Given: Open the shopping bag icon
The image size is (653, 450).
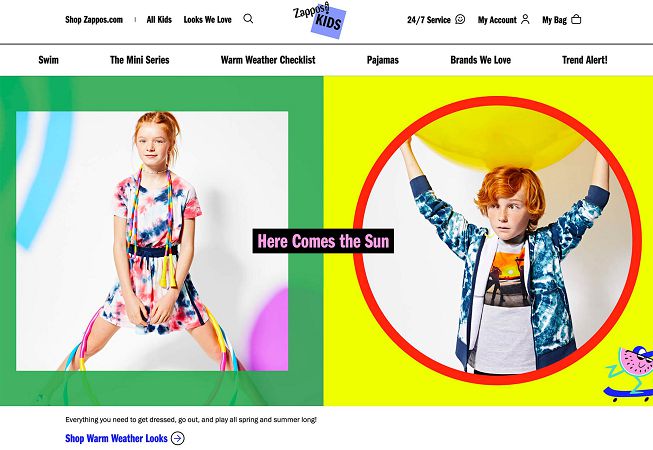Looking at the screenshot, I should coord(576,19).
